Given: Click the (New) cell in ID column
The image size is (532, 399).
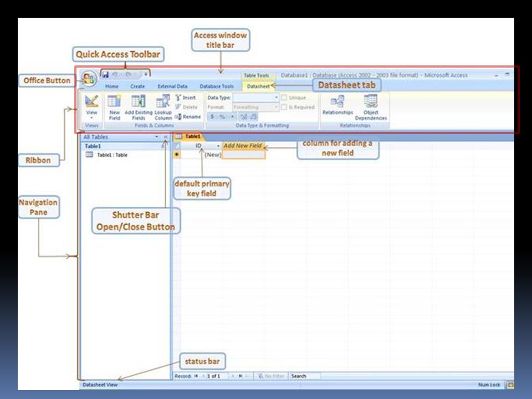Looking at the screenshot, I should pyautogui.click(x=201, y=155).
